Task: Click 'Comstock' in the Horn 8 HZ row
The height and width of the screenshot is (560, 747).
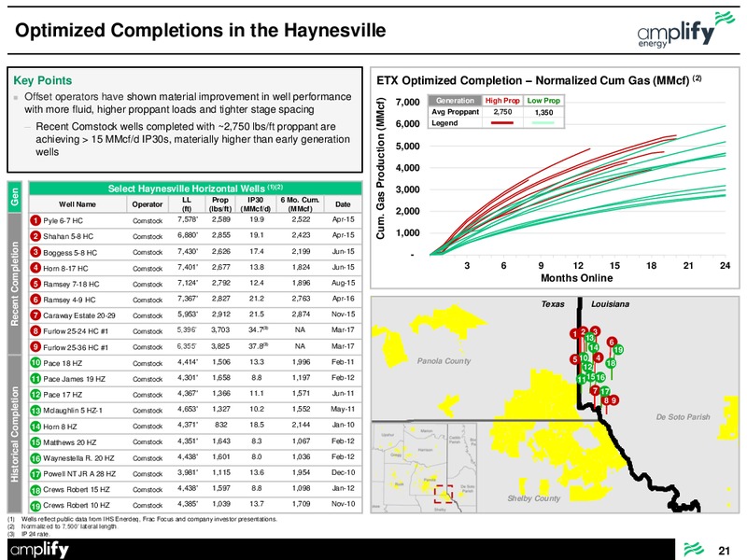Action: [148, 427]
